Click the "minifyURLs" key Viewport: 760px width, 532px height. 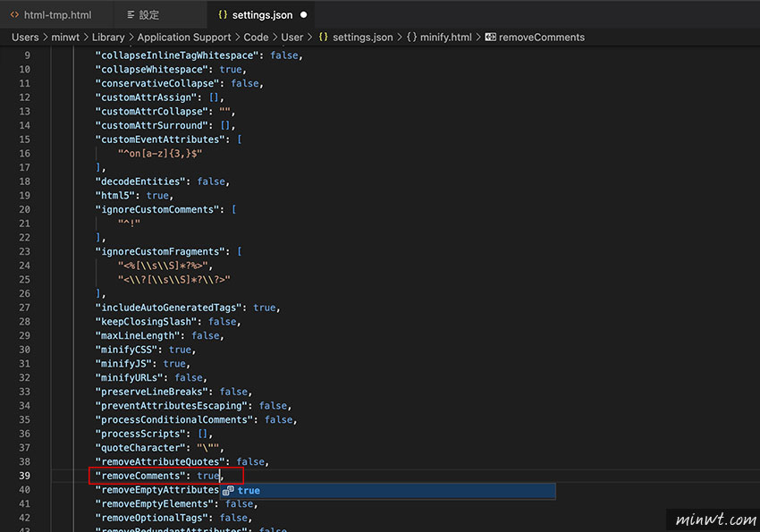click(x=130, y=378)
